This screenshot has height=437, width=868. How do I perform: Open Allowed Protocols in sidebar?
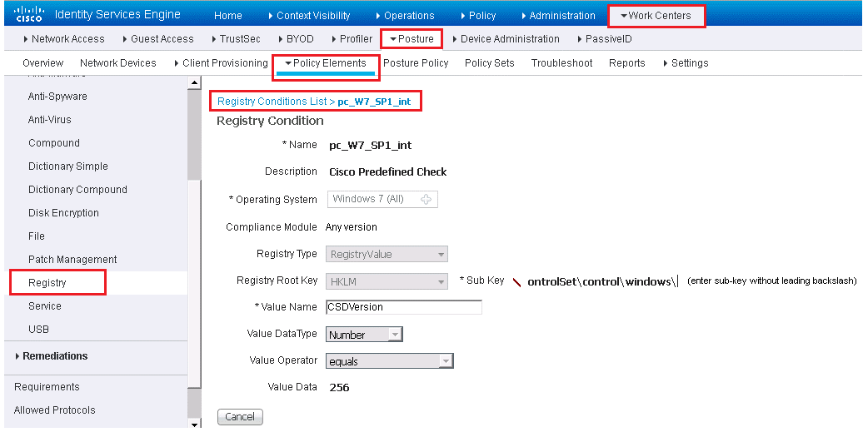point(55,410)
